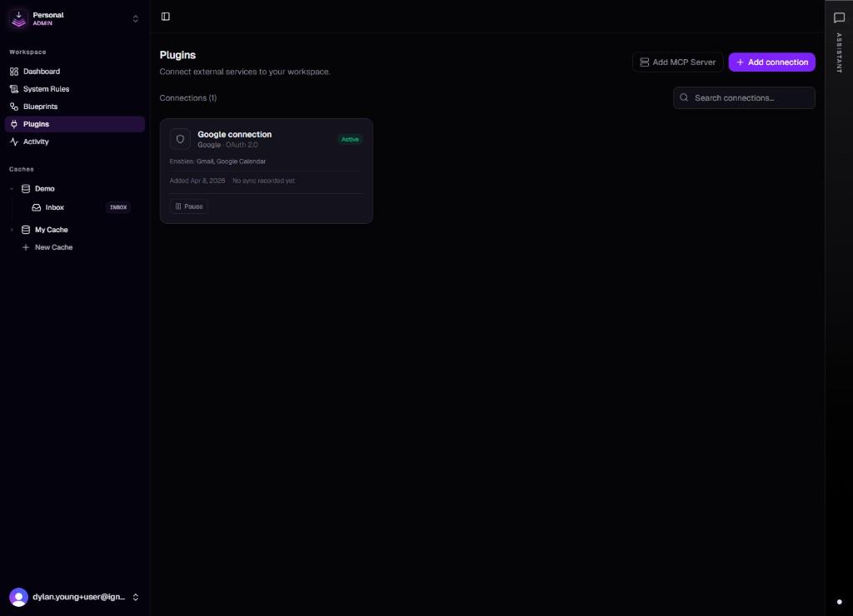Expand the My Cache tree
853x616 pixels.
[x=12, y=230]
